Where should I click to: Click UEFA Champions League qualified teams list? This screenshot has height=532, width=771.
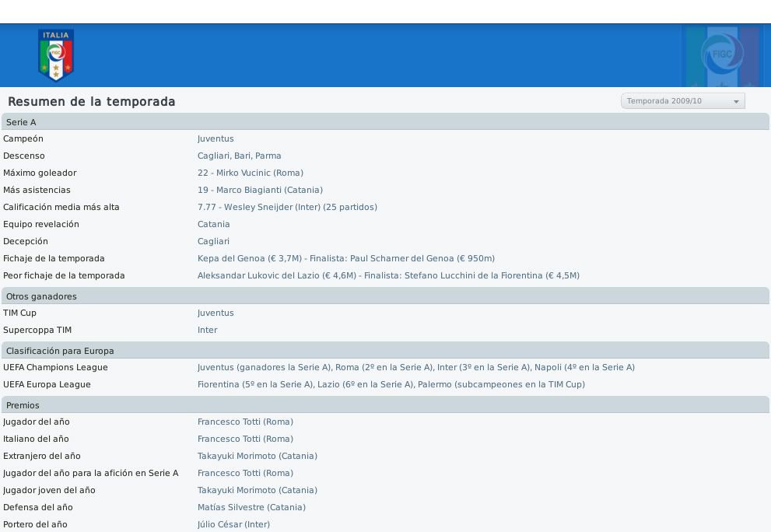(x=416, y=367)
